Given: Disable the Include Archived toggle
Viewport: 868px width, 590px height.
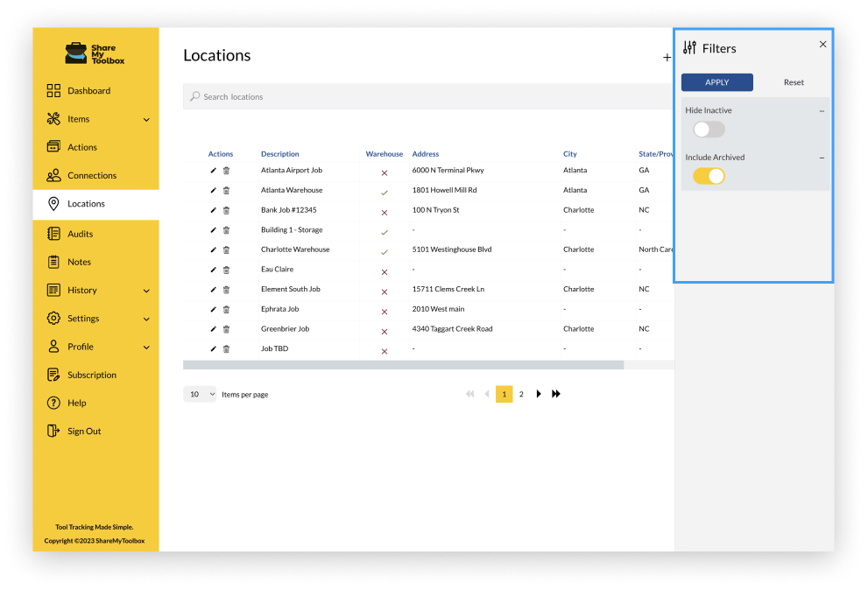Looking at the screenshot, I should pyautogui.click(x=708, y=175).
